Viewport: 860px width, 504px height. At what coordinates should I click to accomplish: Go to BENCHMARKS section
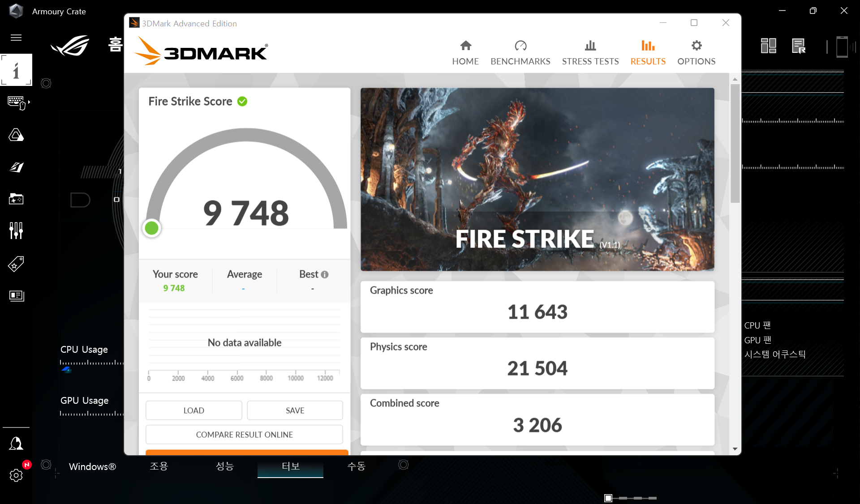(x=520, y=52)
